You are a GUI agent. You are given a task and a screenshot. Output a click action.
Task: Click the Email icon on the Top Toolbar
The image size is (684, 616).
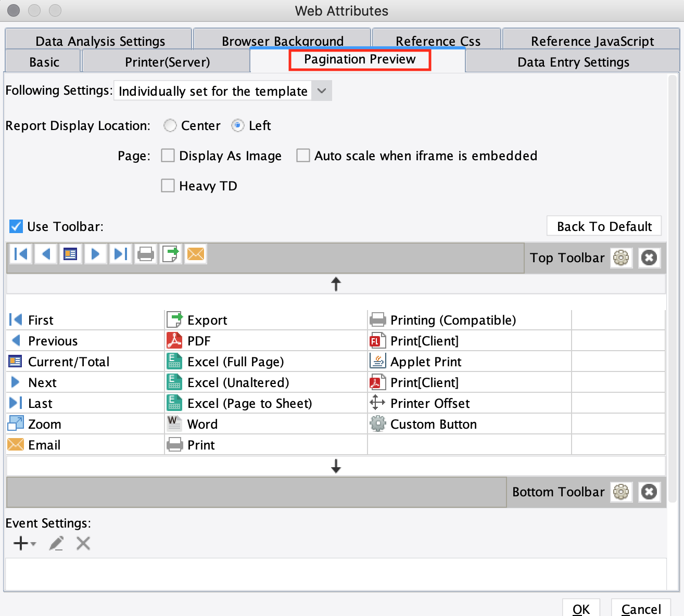pyautogui.click(x=195, y=254)
